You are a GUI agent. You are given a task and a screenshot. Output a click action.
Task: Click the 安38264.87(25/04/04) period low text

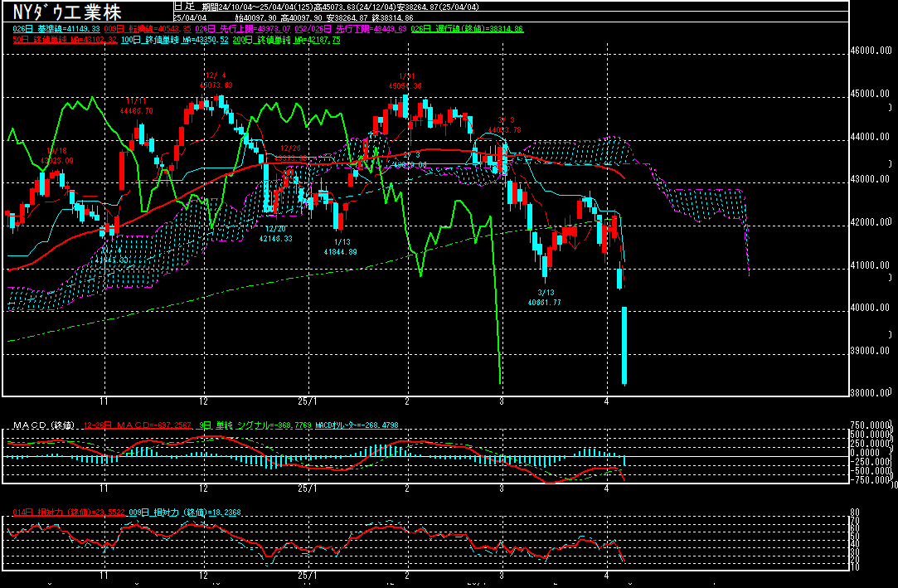[438, 7]
